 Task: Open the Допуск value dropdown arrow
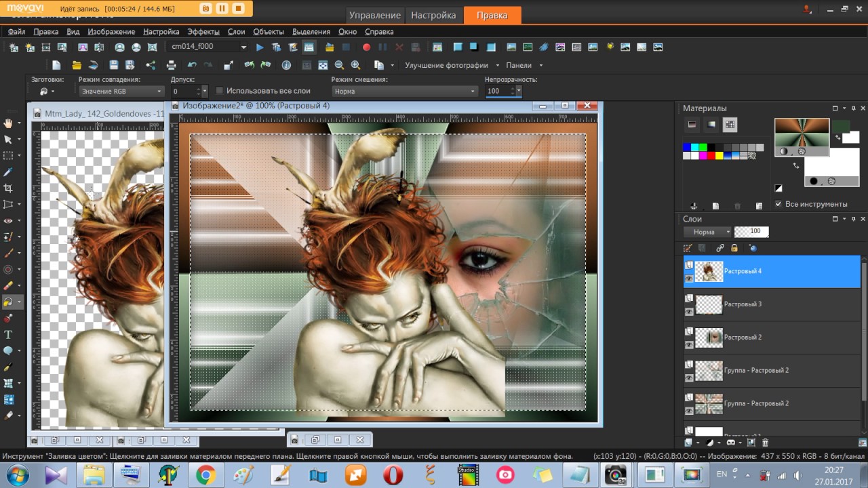(x=205, y=91)
